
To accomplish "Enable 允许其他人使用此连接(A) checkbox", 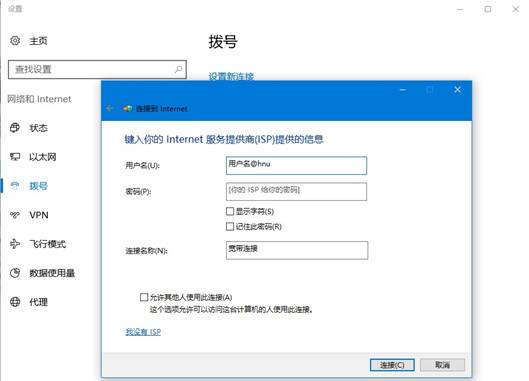I will click(x=144, y=297).
